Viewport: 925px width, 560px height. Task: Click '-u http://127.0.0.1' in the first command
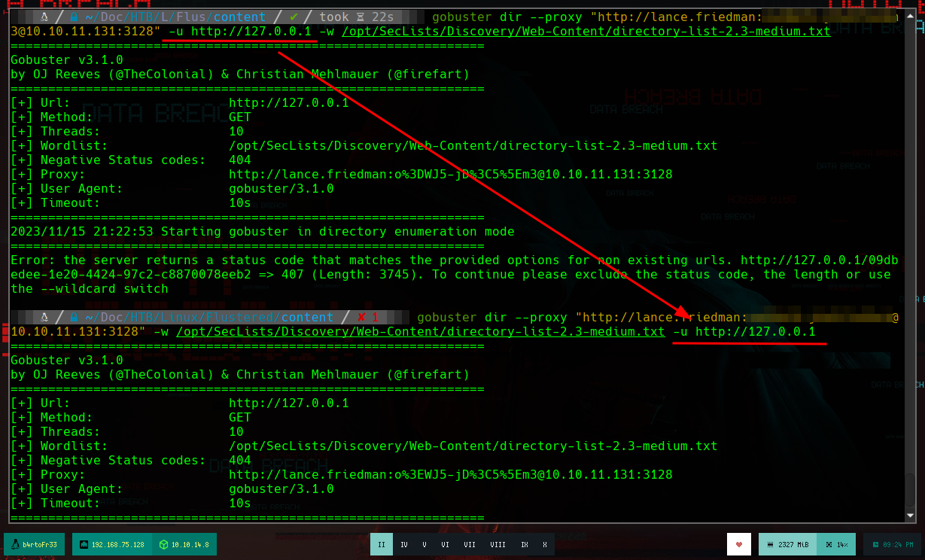point(240,32)
